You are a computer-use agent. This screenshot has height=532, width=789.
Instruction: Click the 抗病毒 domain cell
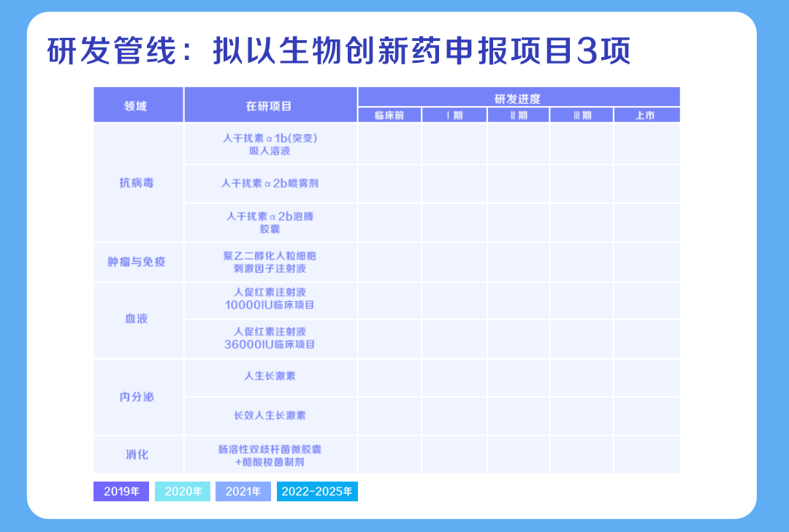[x=138, y=183]
